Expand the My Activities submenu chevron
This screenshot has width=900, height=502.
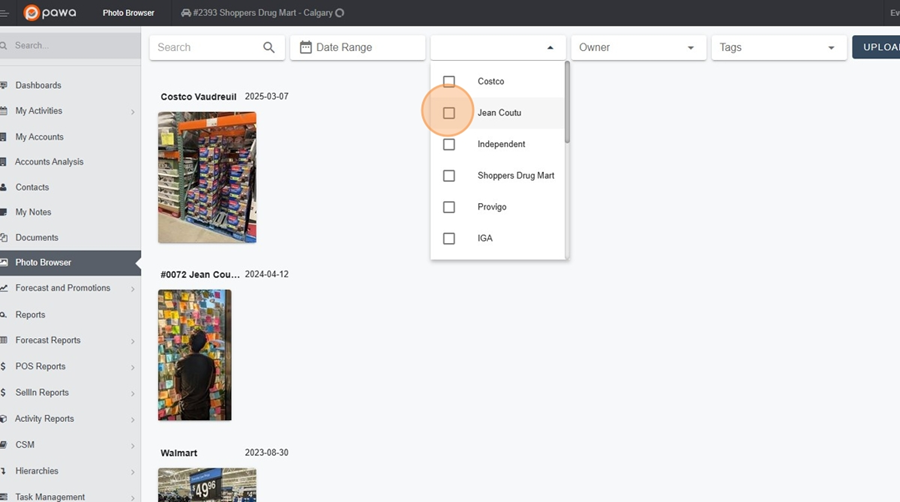133,111
